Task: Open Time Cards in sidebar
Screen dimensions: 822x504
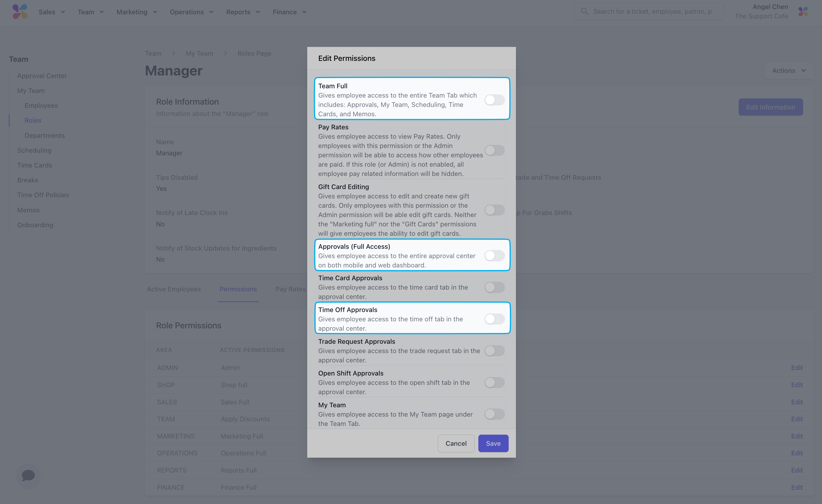Action: (35, 165)
